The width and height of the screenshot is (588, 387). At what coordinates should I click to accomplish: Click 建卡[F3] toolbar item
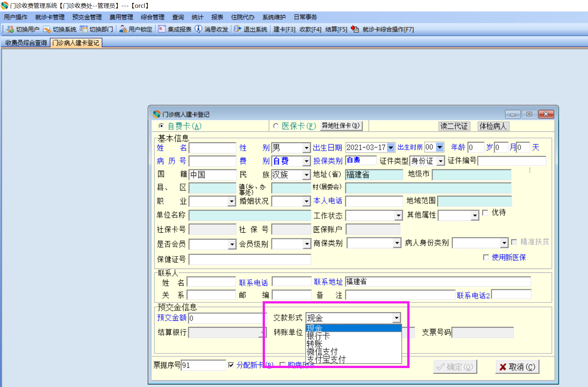[x=284, y=29]
